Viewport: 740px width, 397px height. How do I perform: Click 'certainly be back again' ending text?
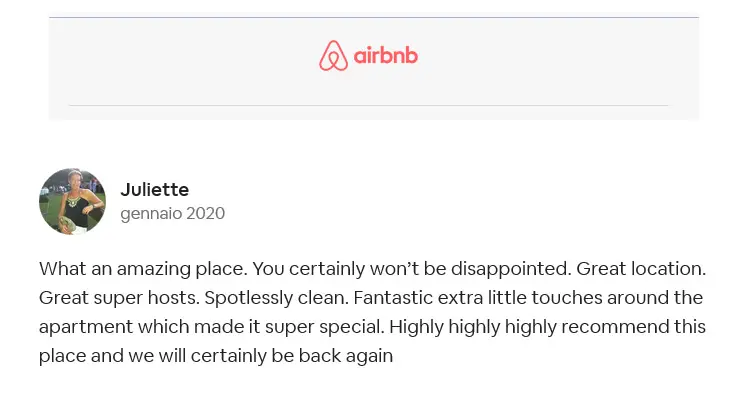292,356
